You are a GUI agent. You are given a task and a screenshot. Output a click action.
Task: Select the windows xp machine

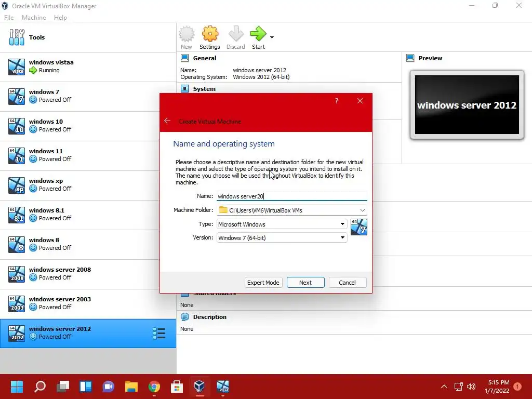pyautogui.click(x=88, y=185)
